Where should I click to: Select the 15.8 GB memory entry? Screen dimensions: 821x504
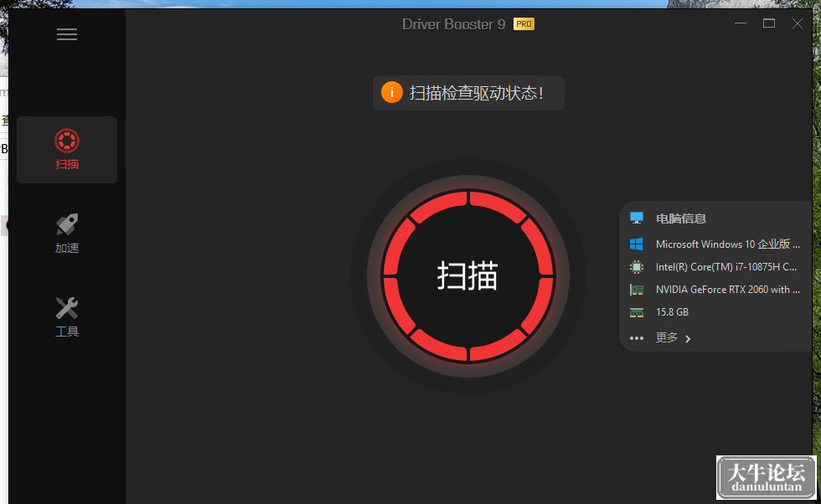tap(672, 312)
